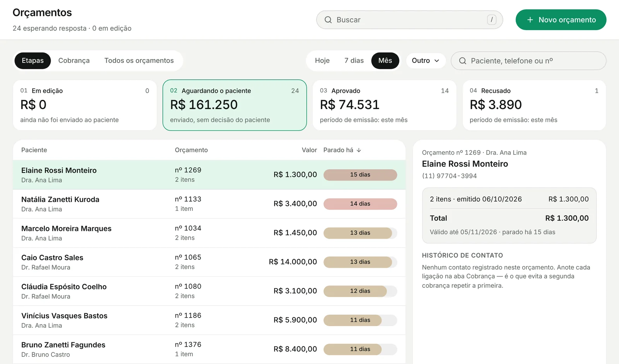Open Elaine Rossi Monteiro row in table
The image size is (619, 364).
(209, 175)
